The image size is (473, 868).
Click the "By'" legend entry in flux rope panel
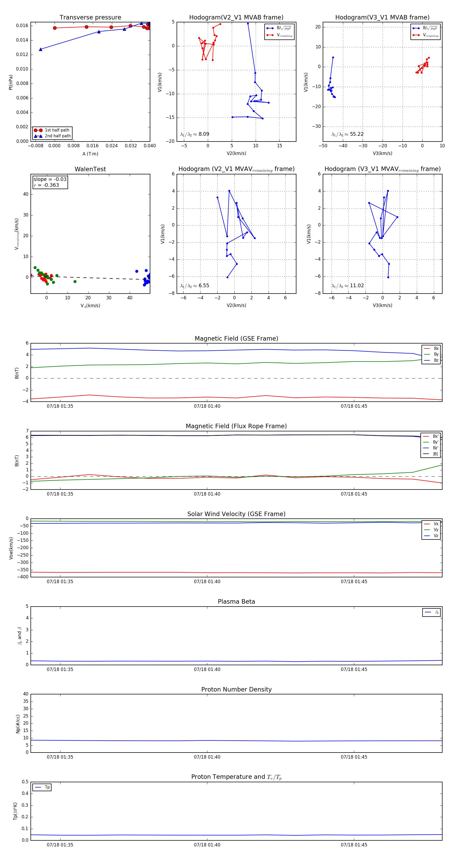(x=431, y=442)
